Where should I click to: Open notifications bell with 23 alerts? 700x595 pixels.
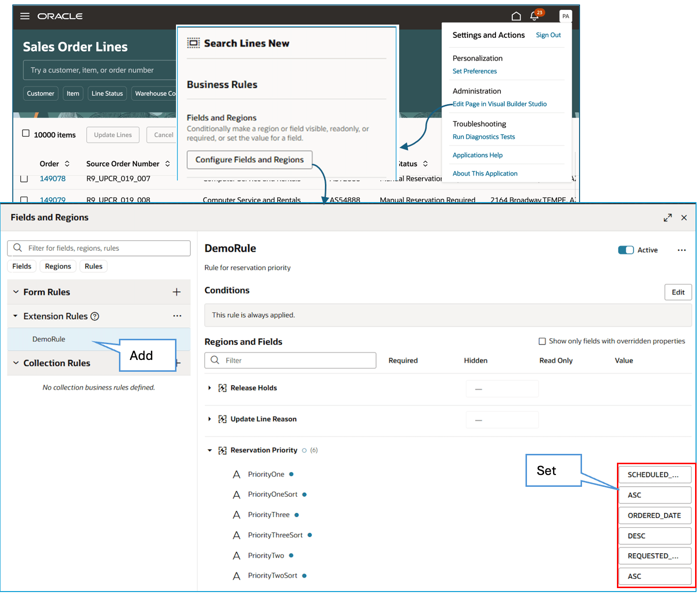coord(535,16)
